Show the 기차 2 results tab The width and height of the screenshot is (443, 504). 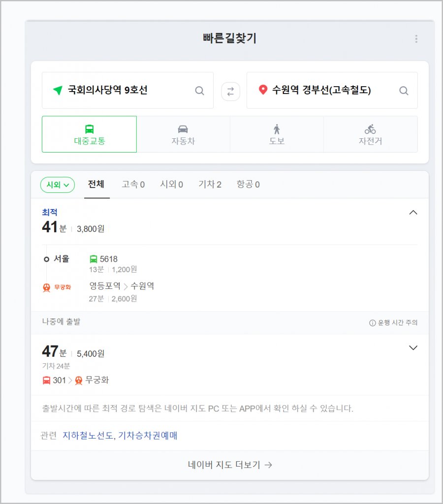tap(210, 185)
